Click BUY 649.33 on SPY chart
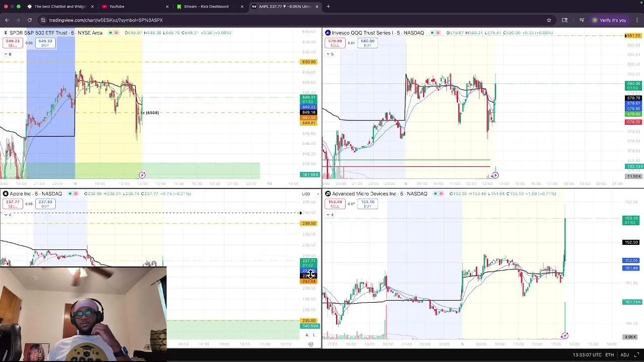The height and width of the screenshot is (362, 644). tap(45, 43)
